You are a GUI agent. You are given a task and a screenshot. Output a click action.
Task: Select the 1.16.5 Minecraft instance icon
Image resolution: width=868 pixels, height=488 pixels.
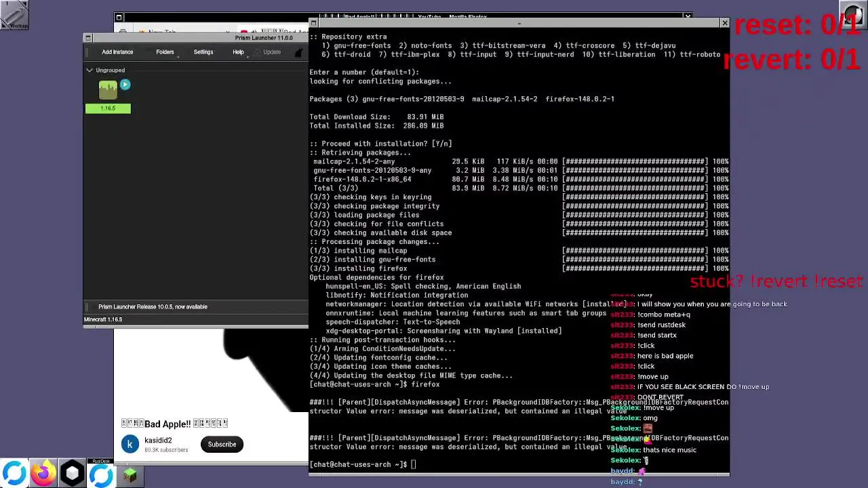pyautogui.click(x=108, y=89)
